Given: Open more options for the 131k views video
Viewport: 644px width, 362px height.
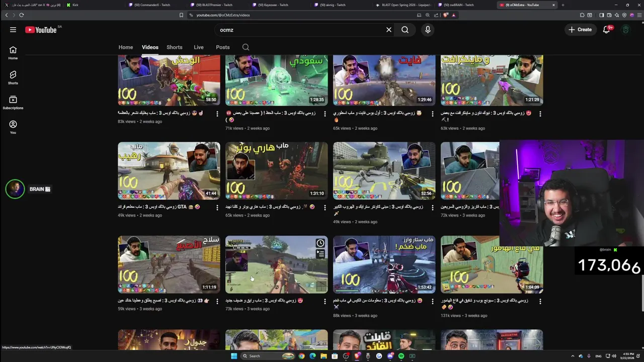Looking at the screenshot, I should [540, 302].
